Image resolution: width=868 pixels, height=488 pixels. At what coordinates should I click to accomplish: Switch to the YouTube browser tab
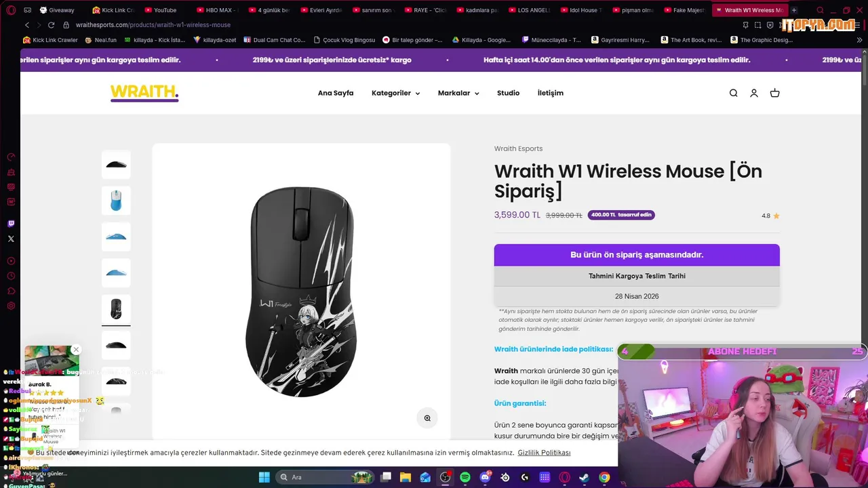click(165, 10)
